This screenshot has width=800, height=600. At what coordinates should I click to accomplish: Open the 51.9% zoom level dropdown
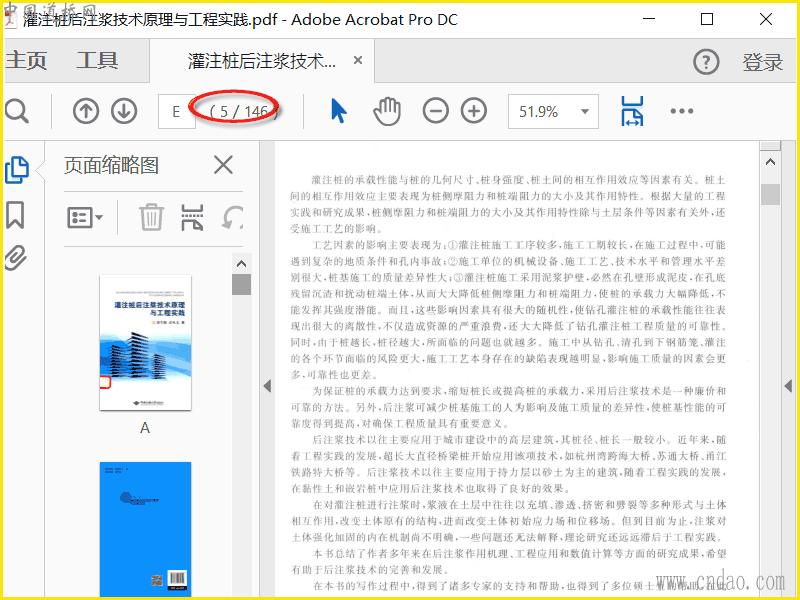tap(585, 111)
